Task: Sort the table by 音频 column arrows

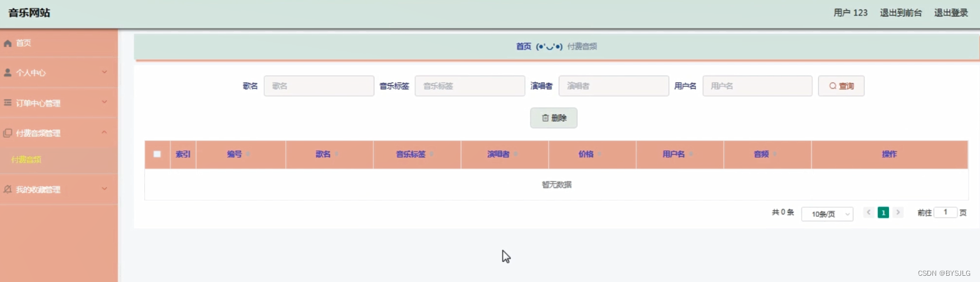Action: pyautogui.click(x=776, y=154)
